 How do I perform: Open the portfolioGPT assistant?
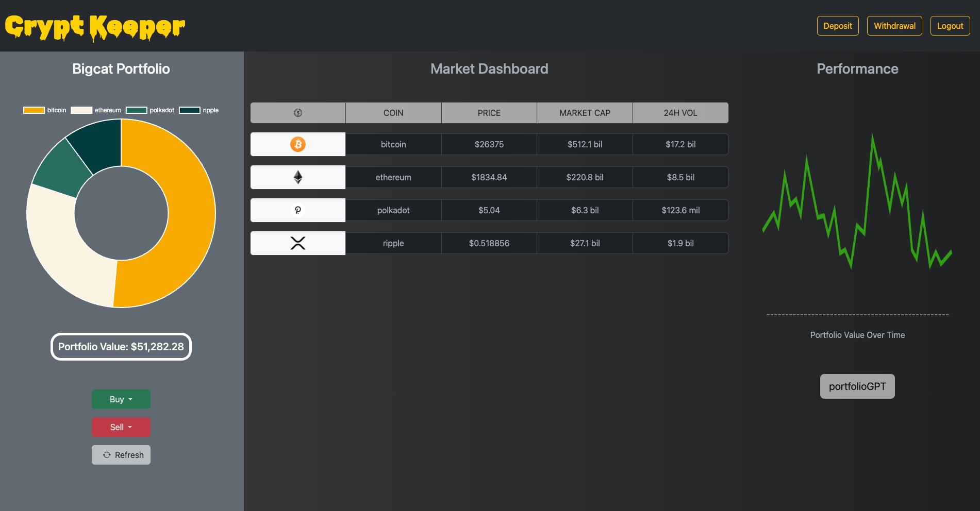click(857, 386)
